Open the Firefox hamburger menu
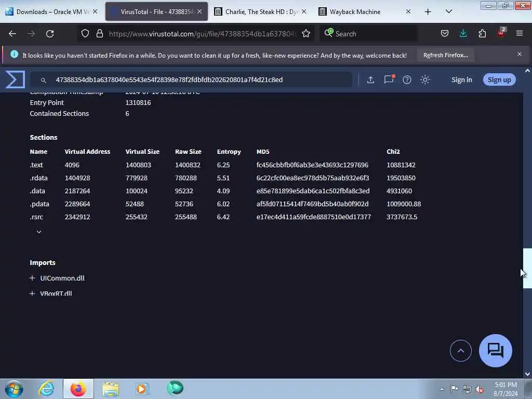The width and height of the screenshot is (532, 399). 520,33
